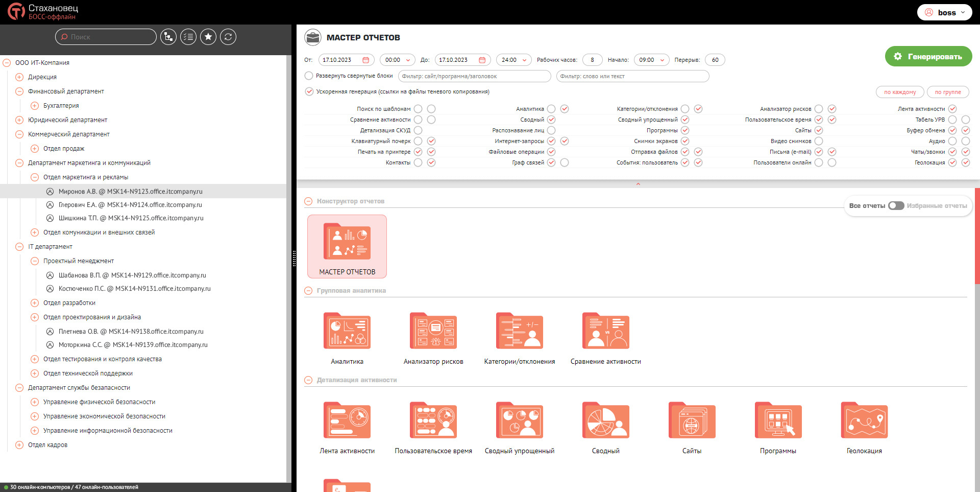980x492 pixels.
Task: Click the checklist icon next to search
Action: [188, 37]
